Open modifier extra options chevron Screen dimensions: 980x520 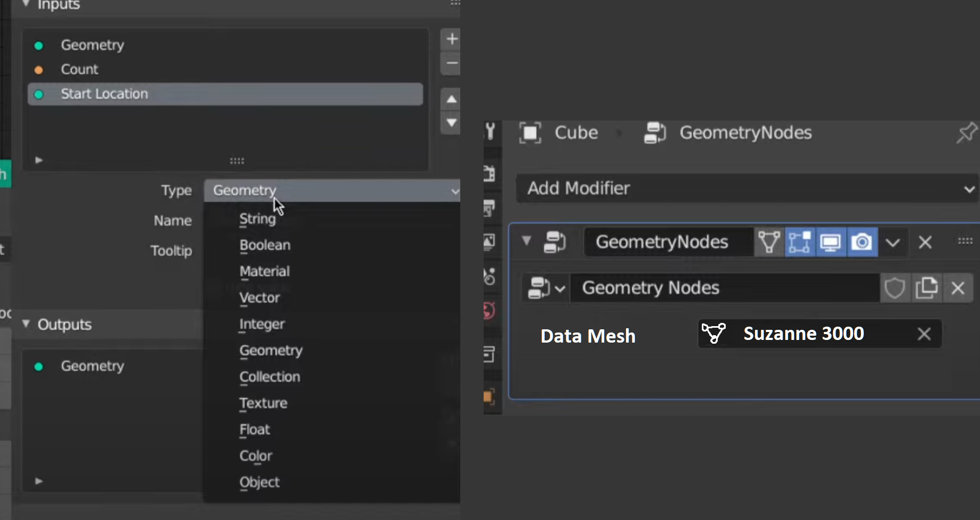(x=893, y=243)
